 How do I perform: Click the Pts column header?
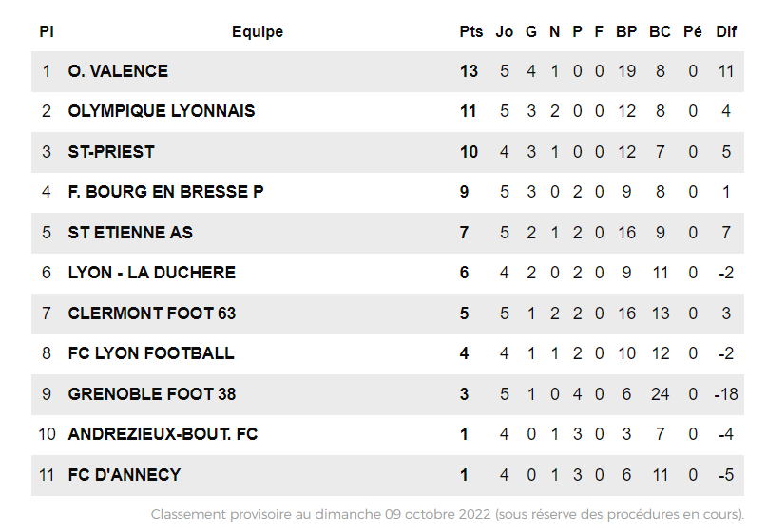pyautogui.click(x=470, y=31)
